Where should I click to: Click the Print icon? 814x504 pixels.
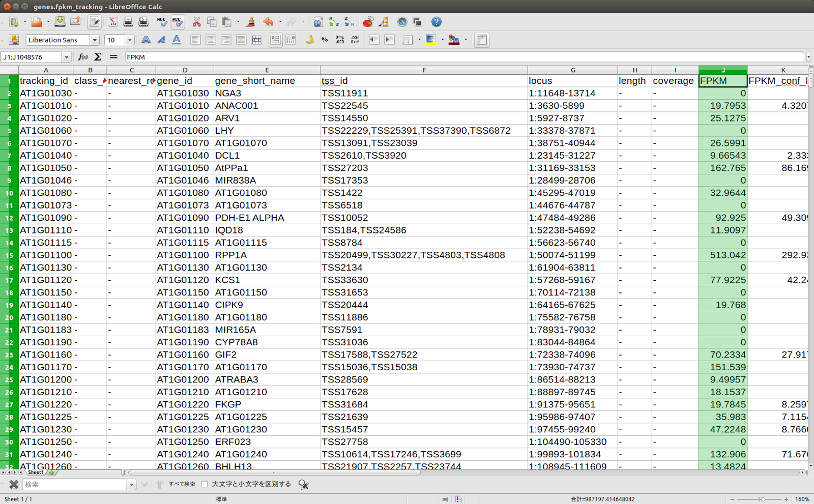(128, 22)
